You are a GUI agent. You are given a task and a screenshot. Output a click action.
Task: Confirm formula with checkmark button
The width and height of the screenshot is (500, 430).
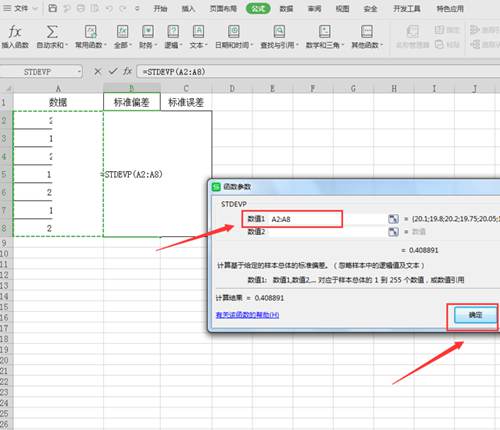coord(113,71)
